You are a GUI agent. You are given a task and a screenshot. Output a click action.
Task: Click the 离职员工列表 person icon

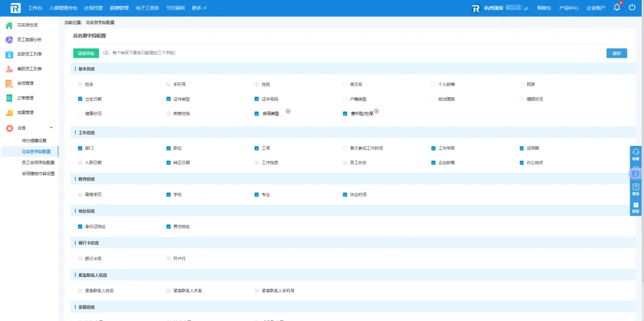9,69
